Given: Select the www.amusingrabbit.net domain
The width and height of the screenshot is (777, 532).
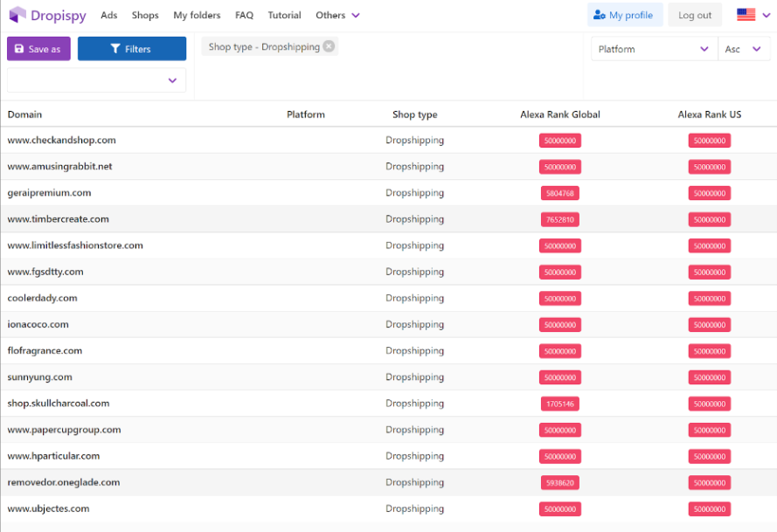Looking at the screenshot, I should [59, 167].
